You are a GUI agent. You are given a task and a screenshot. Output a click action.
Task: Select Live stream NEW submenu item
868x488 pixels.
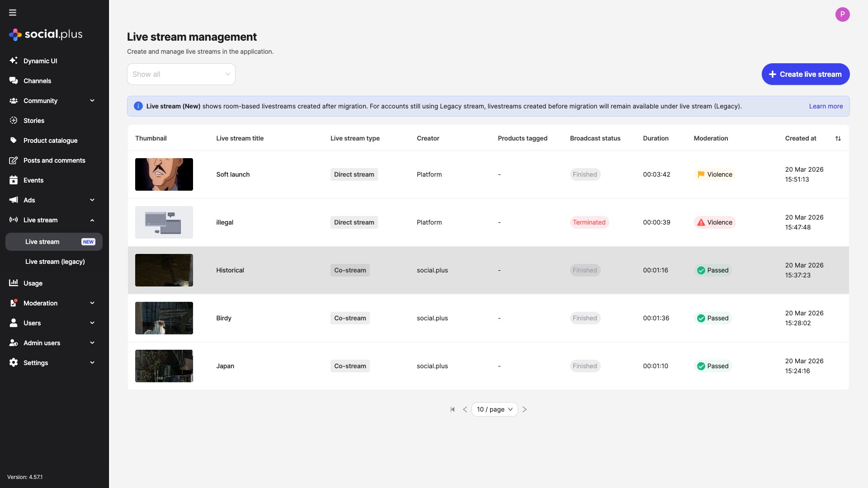(x=54, y=242)
